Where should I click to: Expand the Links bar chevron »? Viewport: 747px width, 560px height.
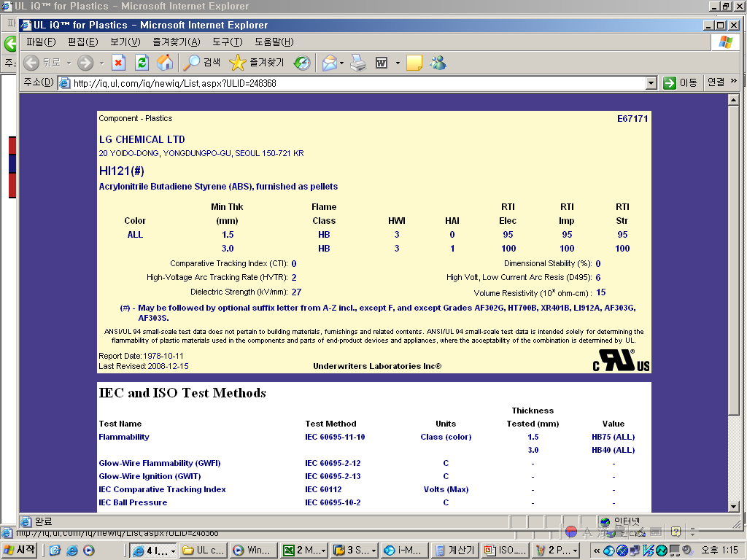pyautogui.click(x=734, y=81)
